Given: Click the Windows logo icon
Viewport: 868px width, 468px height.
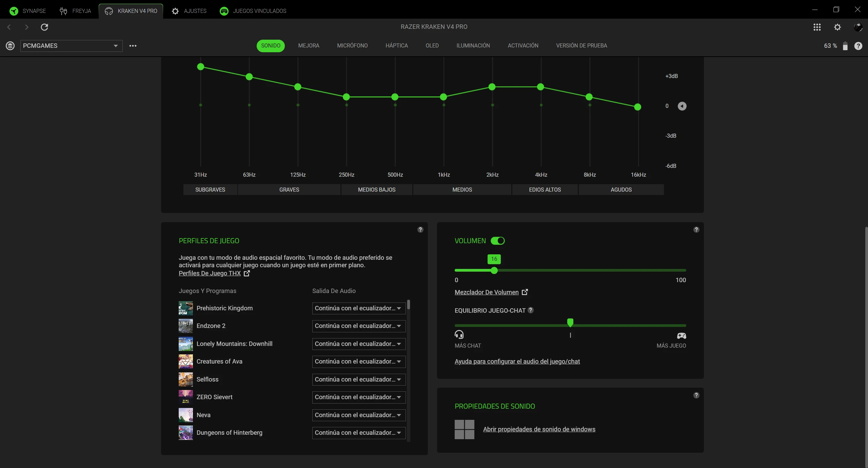Looking at the screenshot, I should [465, 429].
